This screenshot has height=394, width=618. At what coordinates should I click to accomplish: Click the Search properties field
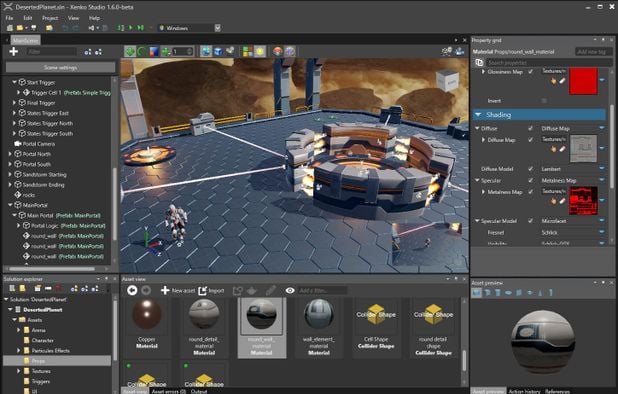[549, 62]
